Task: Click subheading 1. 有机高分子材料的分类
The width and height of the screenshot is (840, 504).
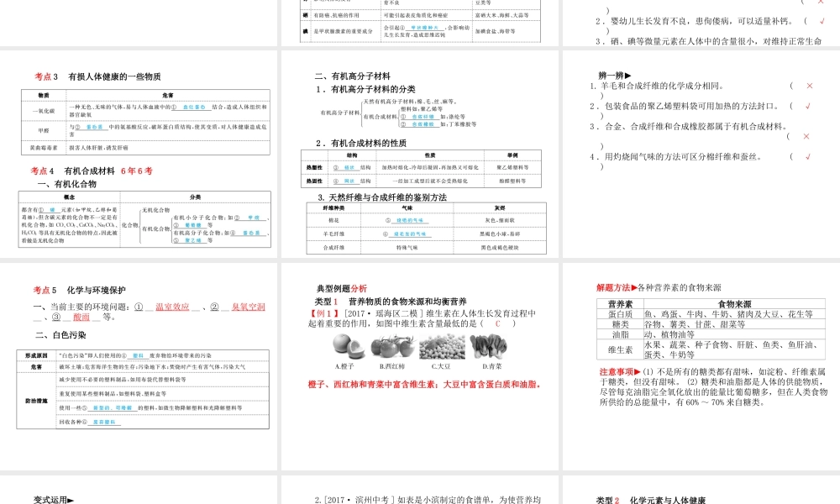Action: coord(365,89)
